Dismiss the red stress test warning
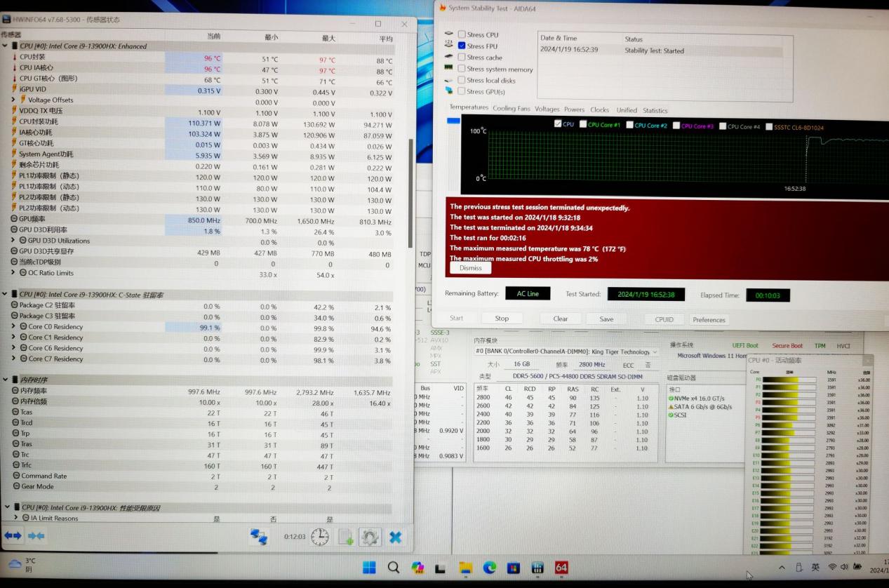Viewport: 889px width, 588px height. pos(471,268)
